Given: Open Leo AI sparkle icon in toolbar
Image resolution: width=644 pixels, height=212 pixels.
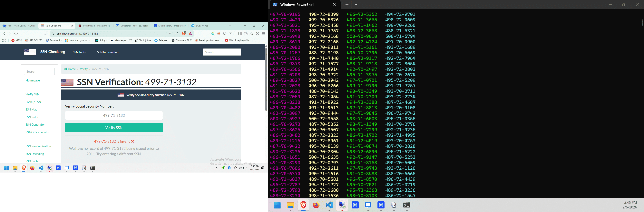Looking at the screenshot, I should (251, 34).
